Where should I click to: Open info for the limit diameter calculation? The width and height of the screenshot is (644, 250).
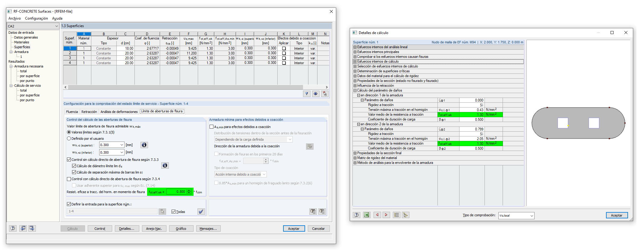(165, 165)
